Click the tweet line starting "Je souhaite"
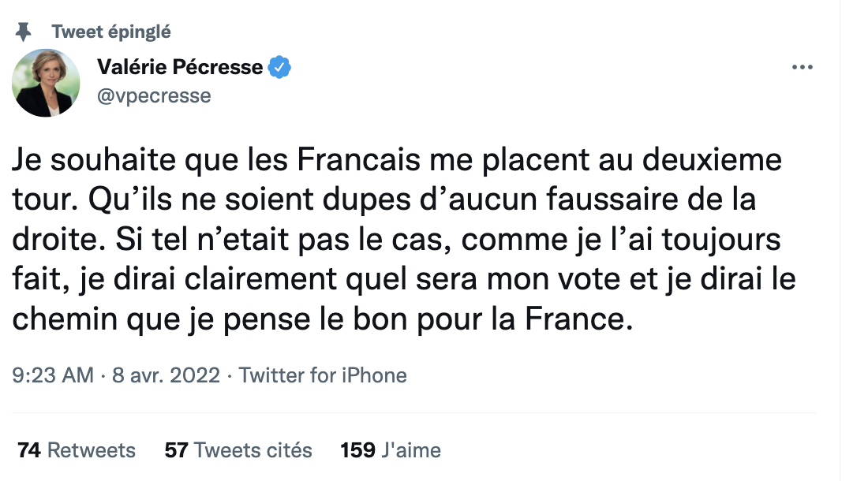Image resolution: width=868 pixels, height=481 pixels. click(397, 161)
